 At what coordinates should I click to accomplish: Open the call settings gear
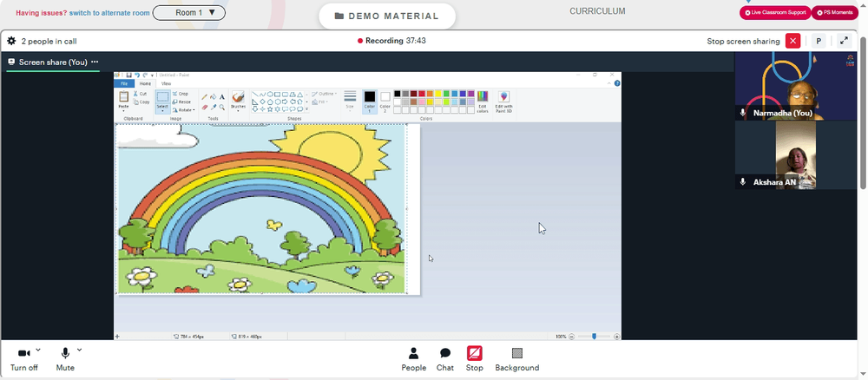coord(11,41)
